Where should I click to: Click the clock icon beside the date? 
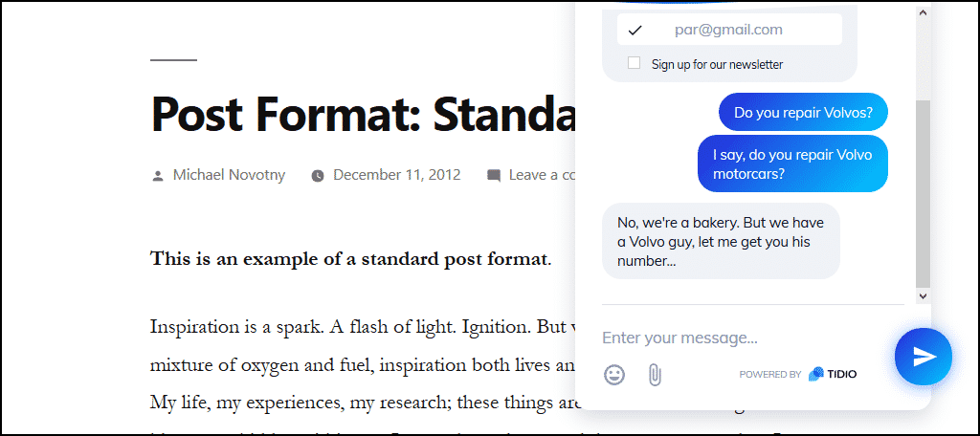pos(318,176)
